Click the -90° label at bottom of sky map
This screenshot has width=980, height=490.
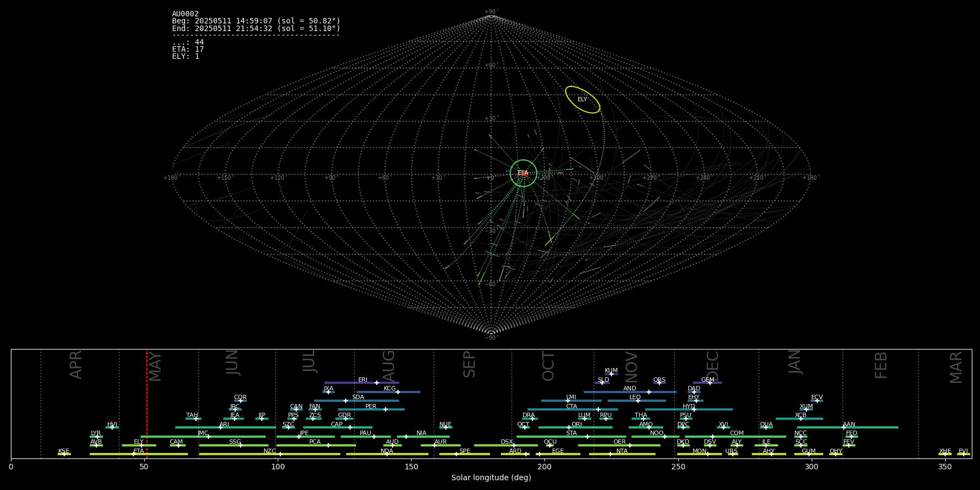click(491, 338)
